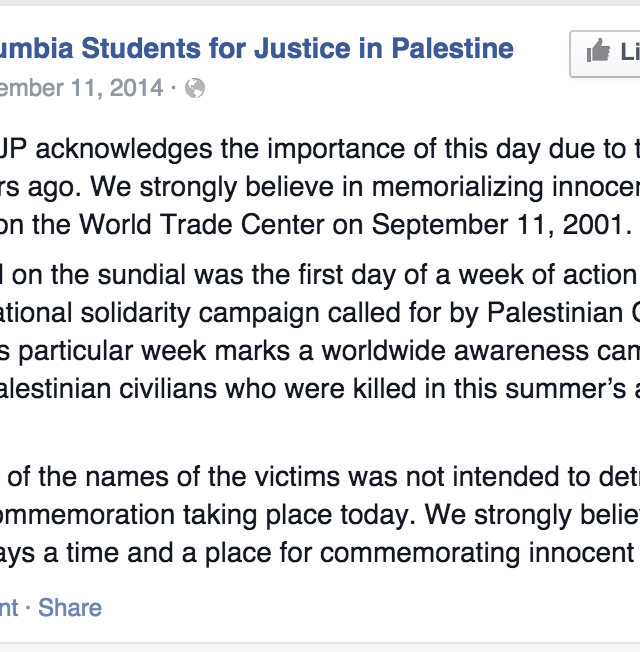Click the dot separator before the Share link
The width and height of the screenshot is (640, 652).
coord(28,608)
